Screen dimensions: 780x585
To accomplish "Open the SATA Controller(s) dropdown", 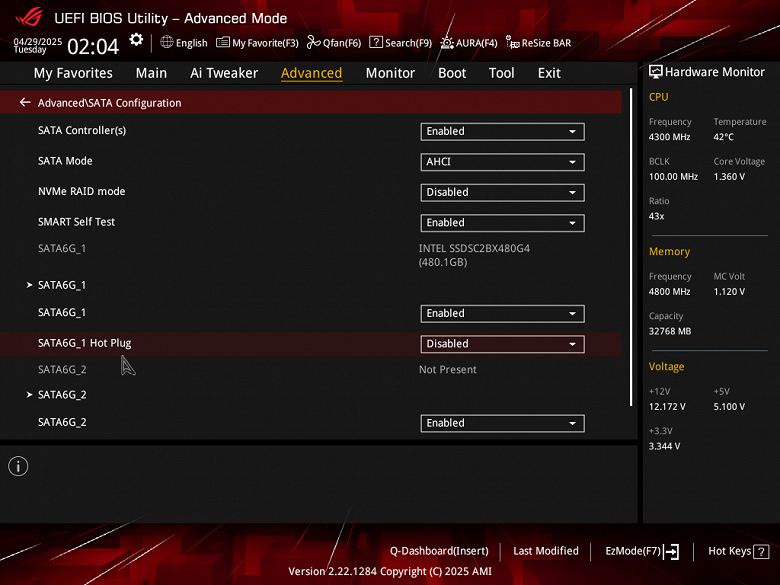I will (x=502, y=131).
